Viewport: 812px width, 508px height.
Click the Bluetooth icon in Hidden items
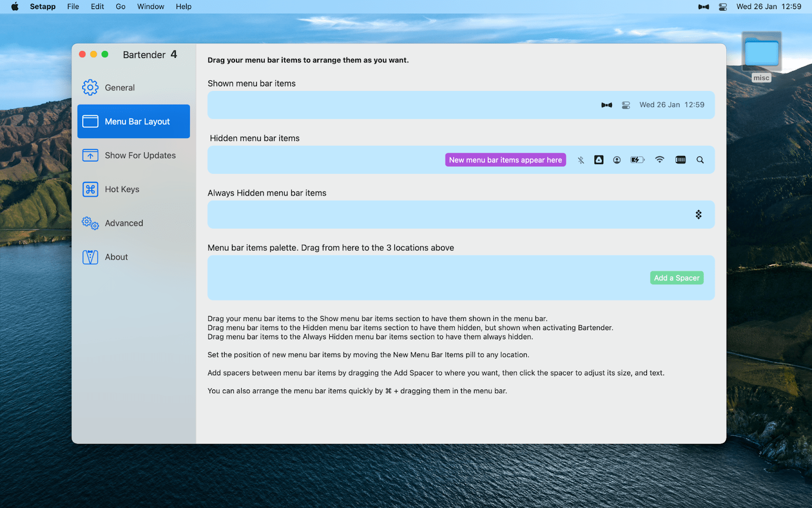pyautogui.click(x=581, y=160)
